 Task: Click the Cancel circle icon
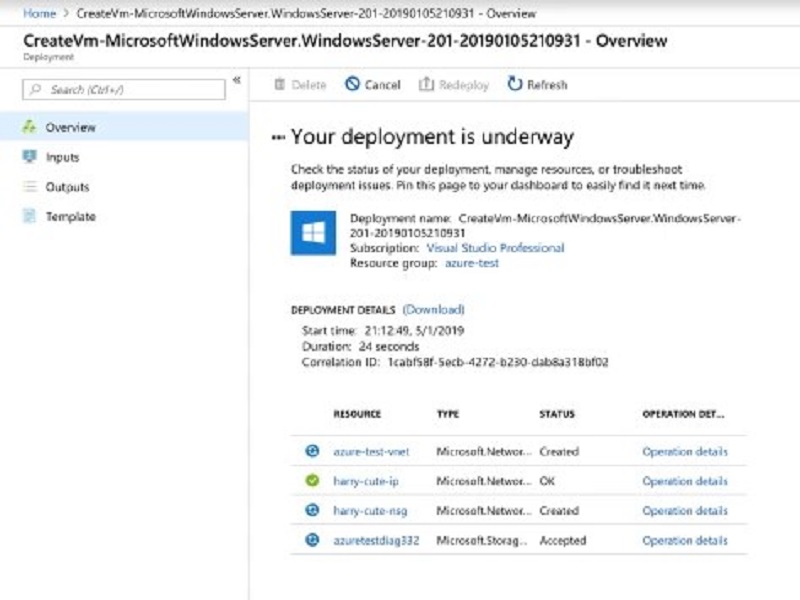pos(352,84)
